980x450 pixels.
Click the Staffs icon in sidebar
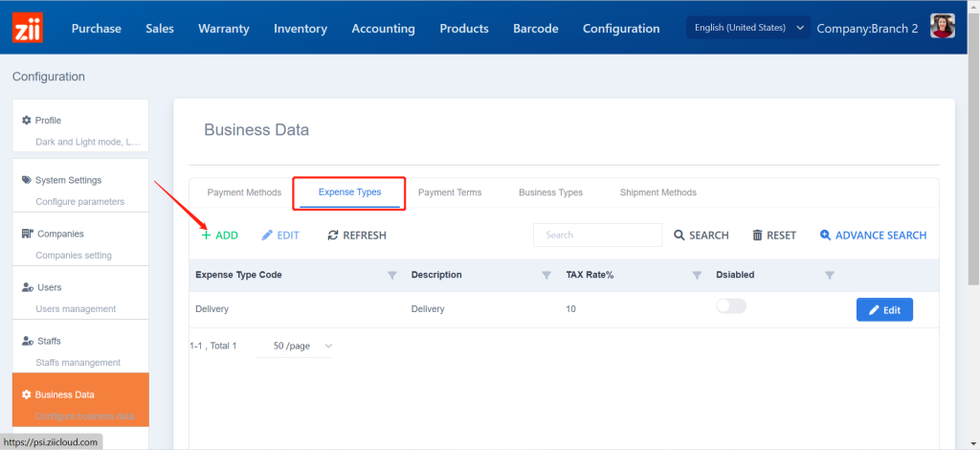coord(27,341)
